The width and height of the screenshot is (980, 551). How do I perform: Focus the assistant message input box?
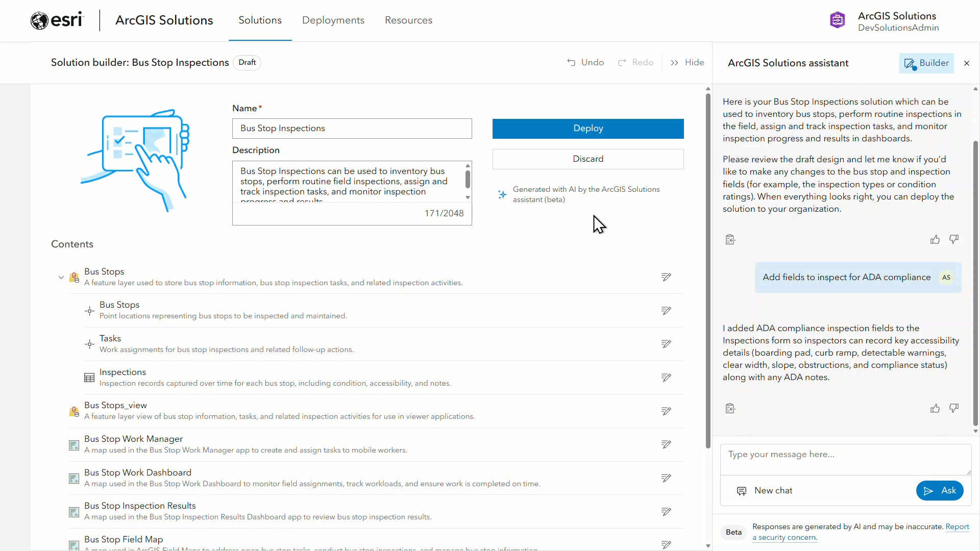click(x=845, y=459)
